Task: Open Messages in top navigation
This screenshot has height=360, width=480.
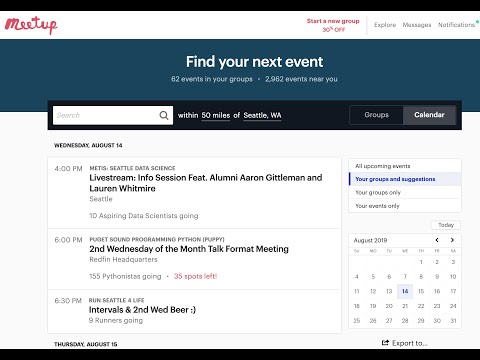Action: (417, 25)
